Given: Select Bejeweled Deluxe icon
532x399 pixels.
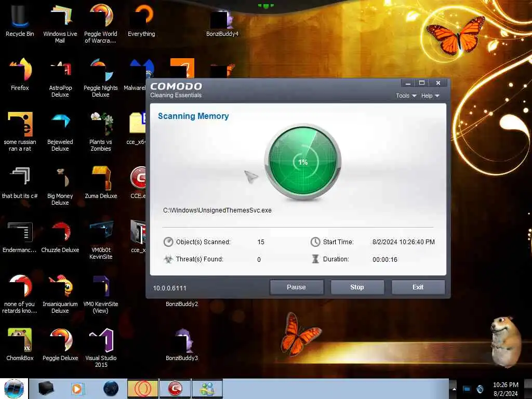Looking at the screenshot, I should 60,131.
